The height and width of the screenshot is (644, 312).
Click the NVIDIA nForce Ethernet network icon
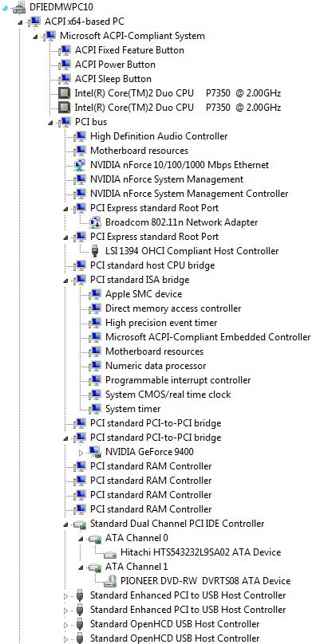coord(80,165)
